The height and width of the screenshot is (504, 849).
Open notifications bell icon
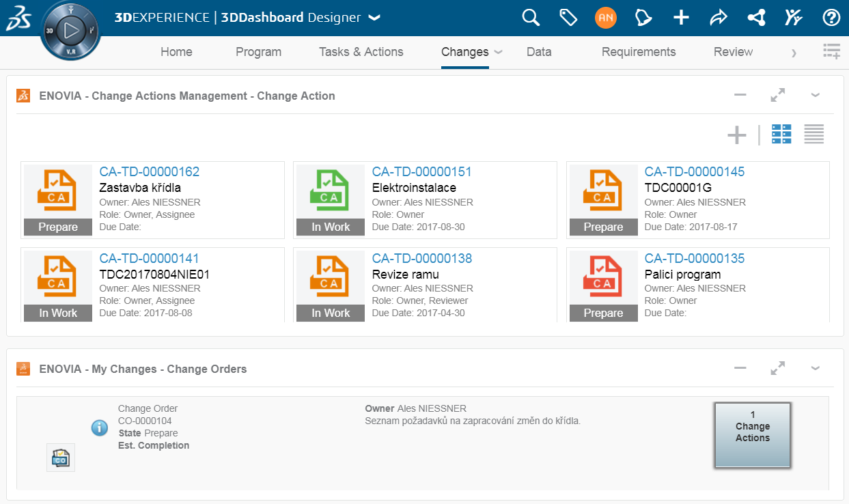(643, 18)
